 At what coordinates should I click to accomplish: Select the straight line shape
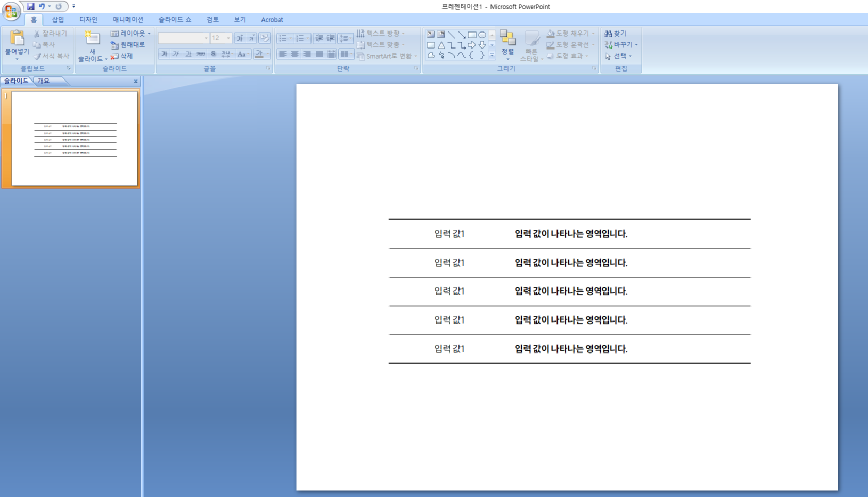click(451, 35)
